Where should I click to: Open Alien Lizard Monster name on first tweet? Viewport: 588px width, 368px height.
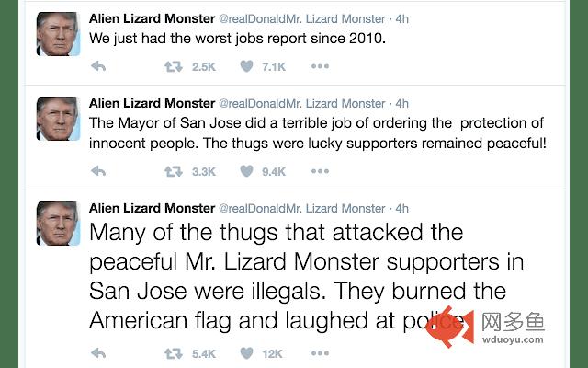151,17
